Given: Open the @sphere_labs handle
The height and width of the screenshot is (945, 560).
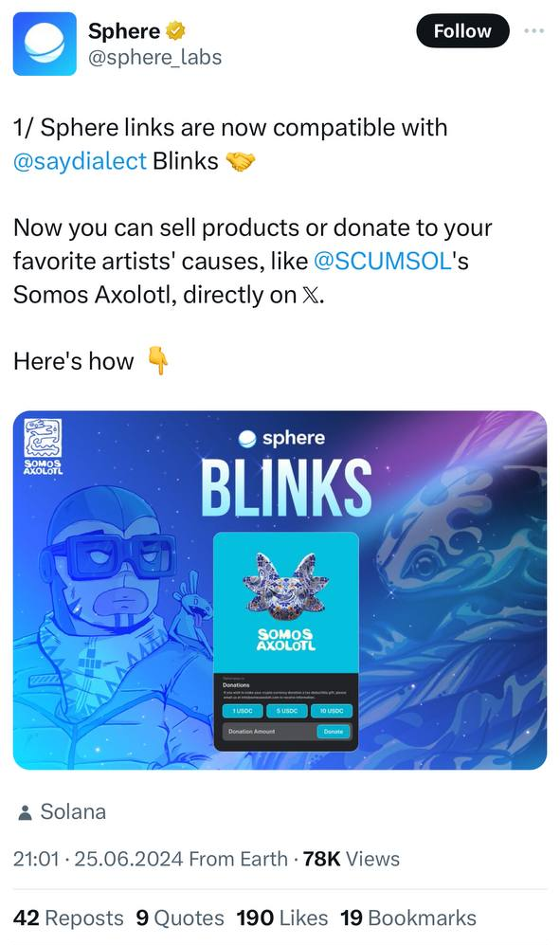Looking at the screenshot, I should (154, 57).
